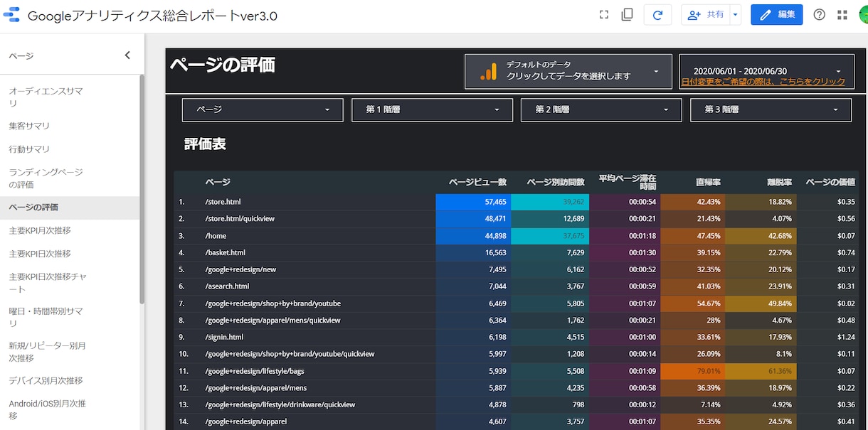
Task: Open the 第１階層 filter dropdown
Action: tap(432, 109)
